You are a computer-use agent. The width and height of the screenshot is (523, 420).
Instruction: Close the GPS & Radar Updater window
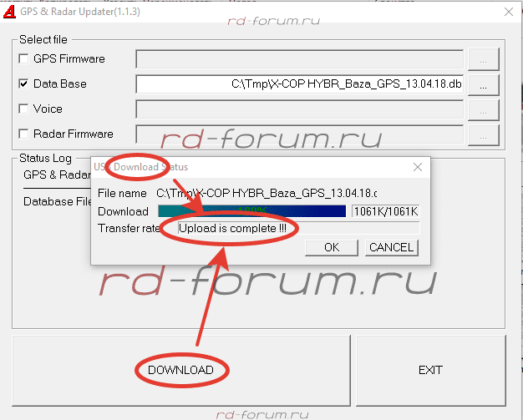coord(505,11)
